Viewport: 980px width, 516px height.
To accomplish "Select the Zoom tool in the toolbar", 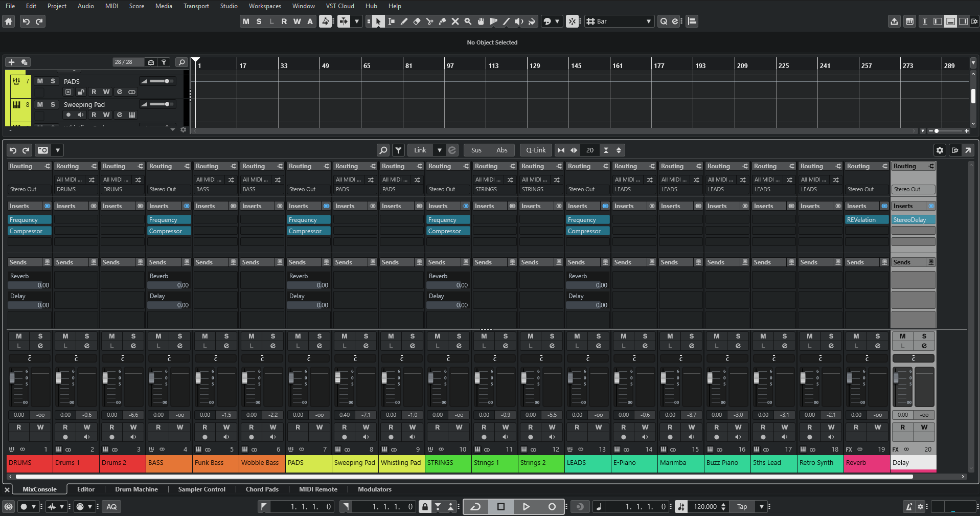I will coord(468,21).
